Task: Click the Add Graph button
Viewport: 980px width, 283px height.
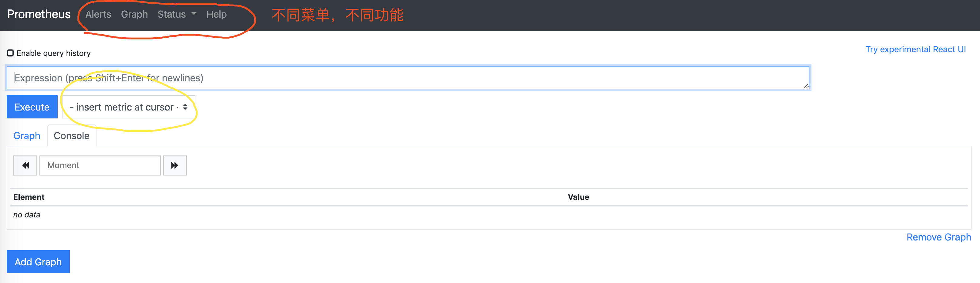Action: pyautogui.click(x=38, y=262)
